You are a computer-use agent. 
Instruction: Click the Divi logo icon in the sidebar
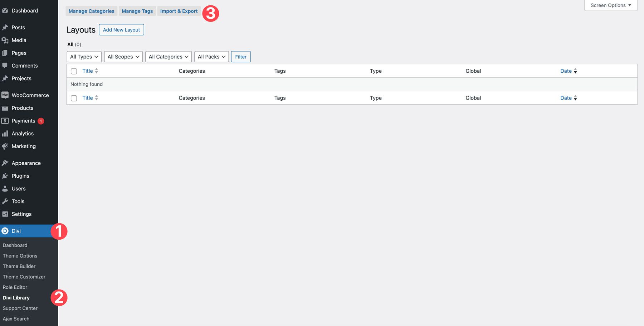(5, 231)
